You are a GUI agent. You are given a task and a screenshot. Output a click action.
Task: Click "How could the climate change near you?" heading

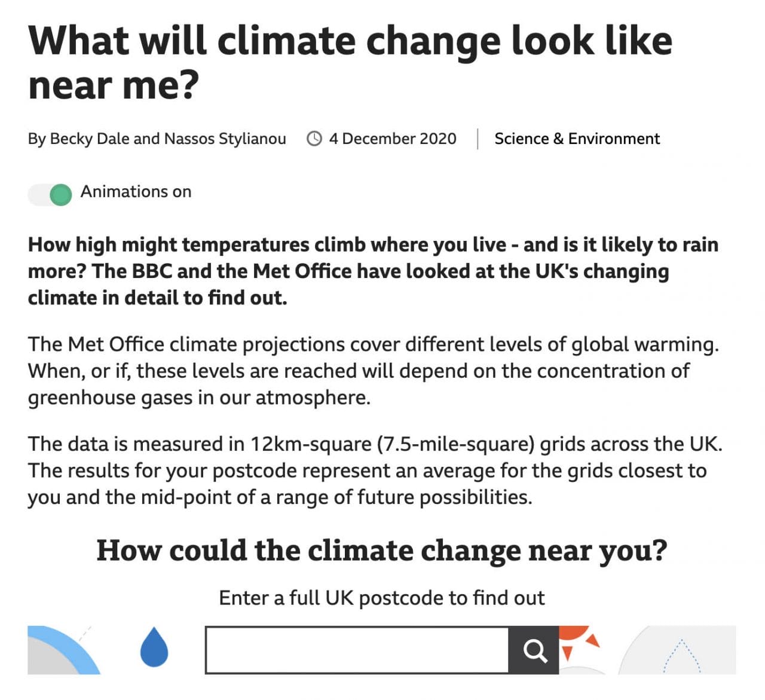pyautogui.click(x=381, y=551)
